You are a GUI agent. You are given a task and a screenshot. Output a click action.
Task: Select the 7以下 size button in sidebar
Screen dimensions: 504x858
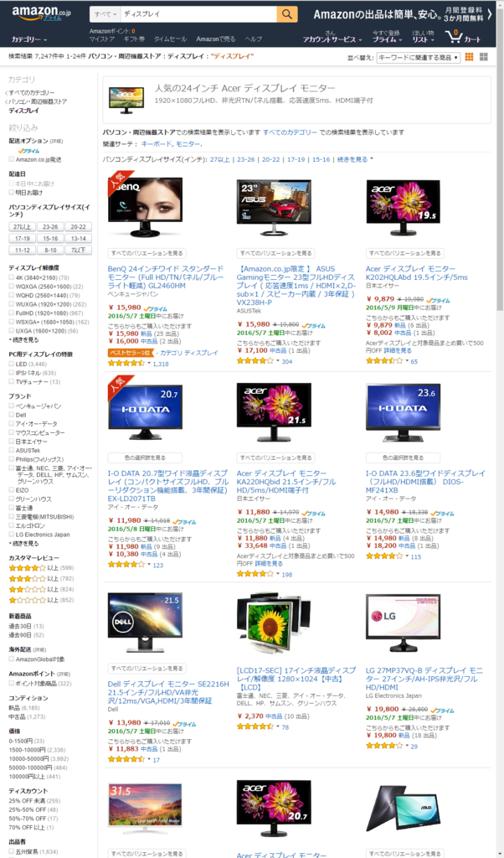click(78, 251)
